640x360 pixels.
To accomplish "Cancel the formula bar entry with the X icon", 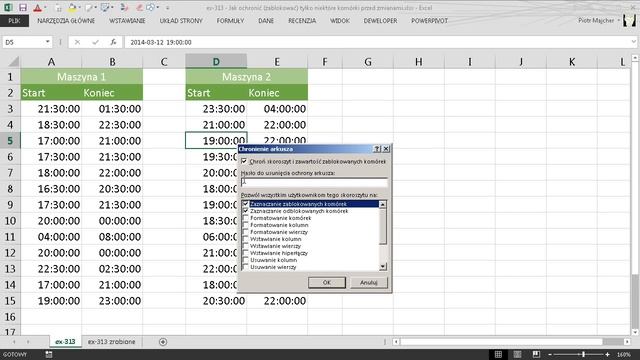I will pos(77,42).
